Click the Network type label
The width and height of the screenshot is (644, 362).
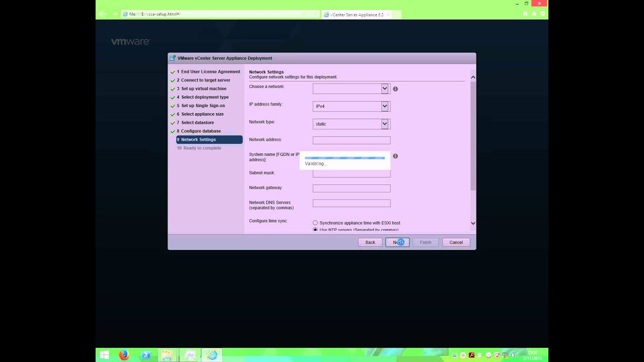pyautogui.click(x=262, y=122)
